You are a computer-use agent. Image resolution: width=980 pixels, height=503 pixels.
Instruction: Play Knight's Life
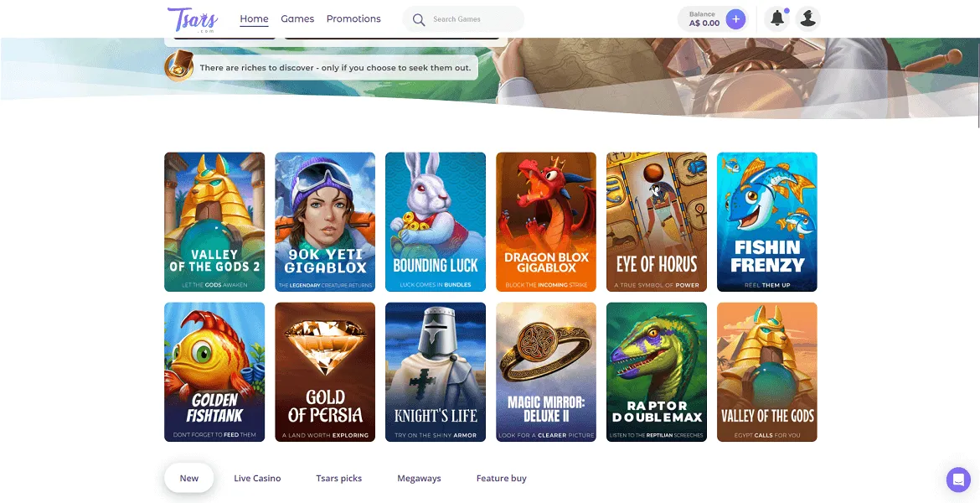pyautogui.click(x=435, y=371)
